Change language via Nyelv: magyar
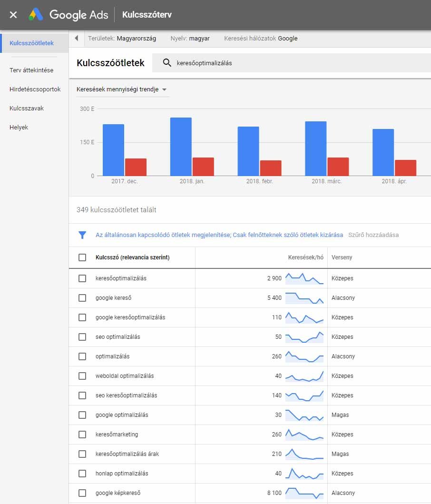 (x=190, y=39)
